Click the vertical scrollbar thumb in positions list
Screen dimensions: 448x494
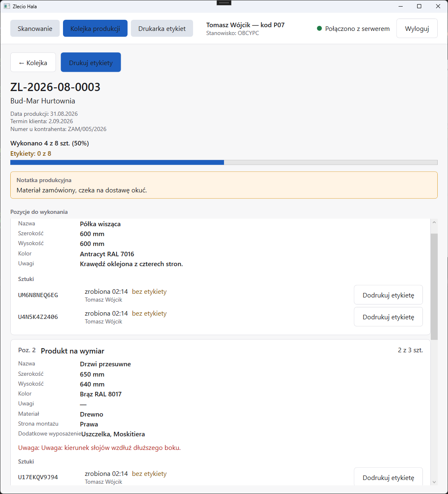(434, 287)
